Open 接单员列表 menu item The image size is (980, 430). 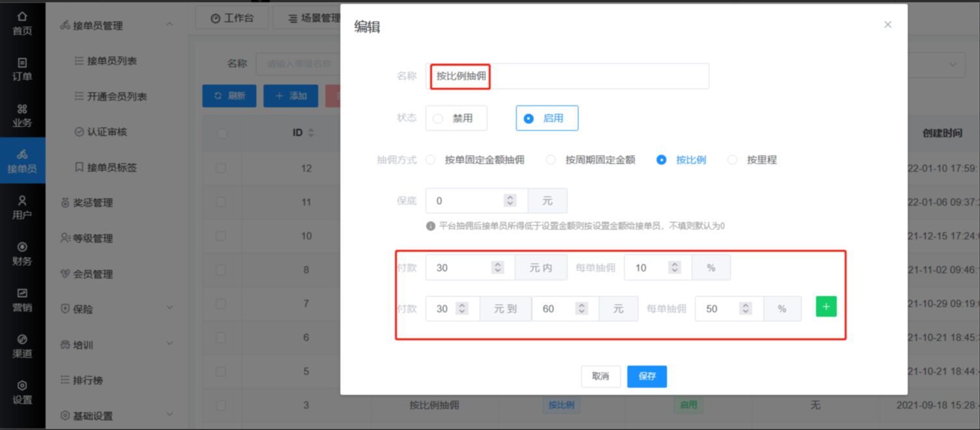pyautogui.click(x=112, y=61)
